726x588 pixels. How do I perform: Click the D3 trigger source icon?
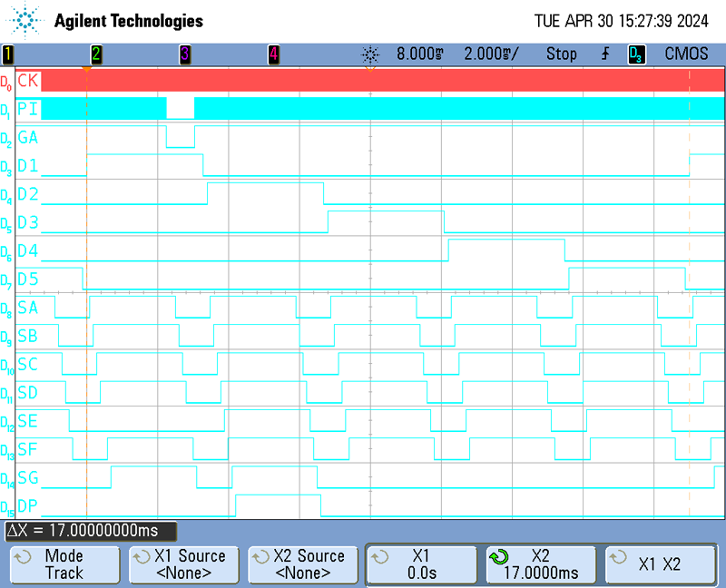click(x=636, y=54)
